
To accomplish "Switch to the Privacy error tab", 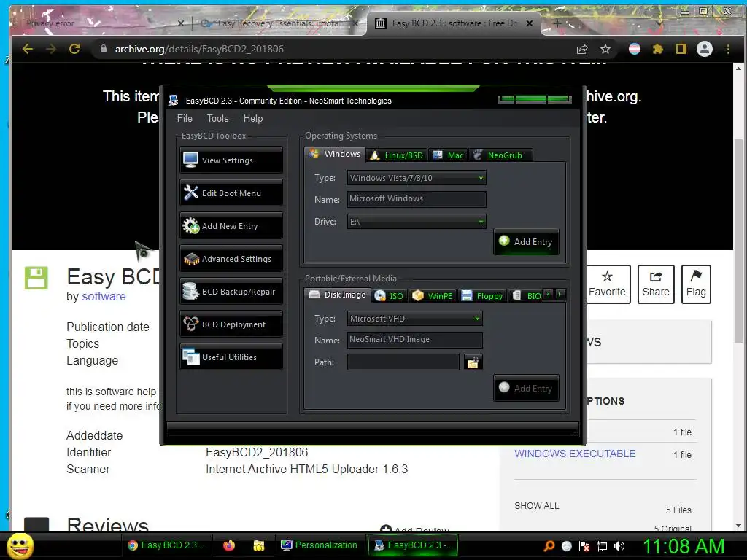I will click(x=100, y=23).
